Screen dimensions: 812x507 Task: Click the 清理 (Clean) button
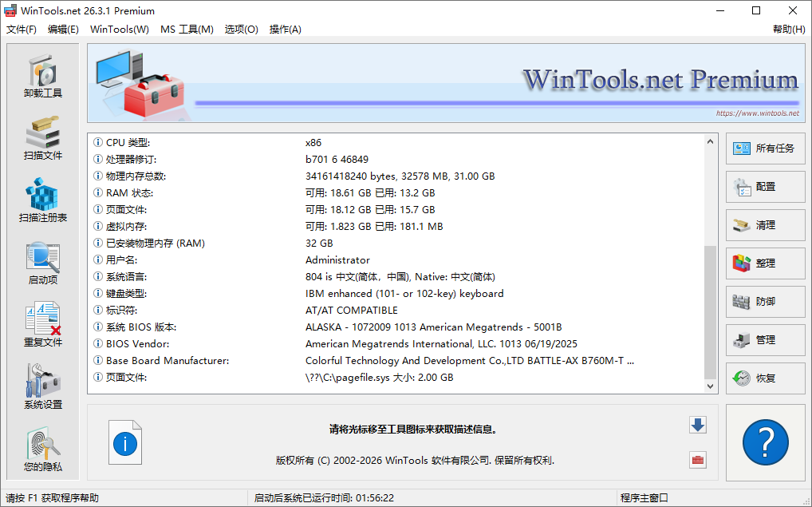click(765, 225)
